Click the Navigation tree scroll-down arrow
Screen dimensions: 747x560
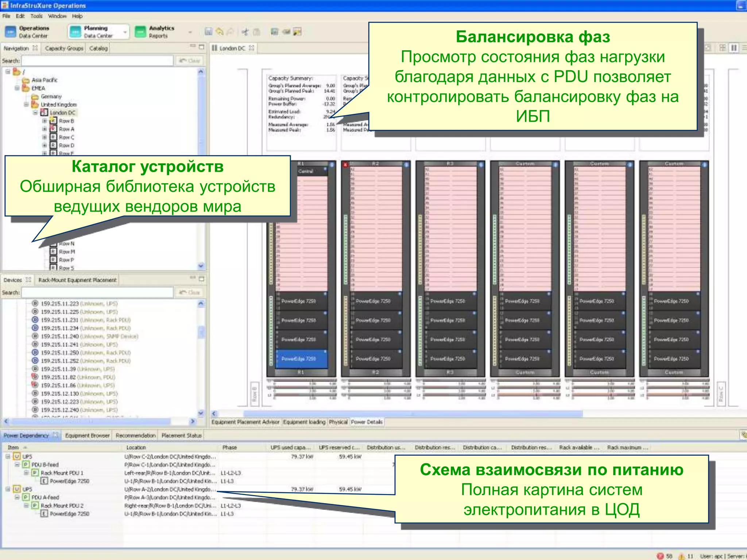click(x=201, y=266)
